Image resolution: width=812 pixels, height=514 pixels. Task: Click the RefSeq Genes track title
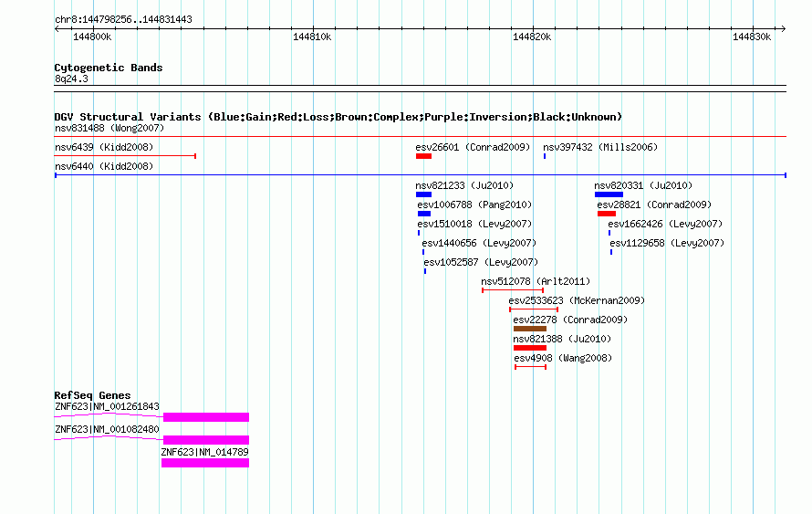coord(93,395)
